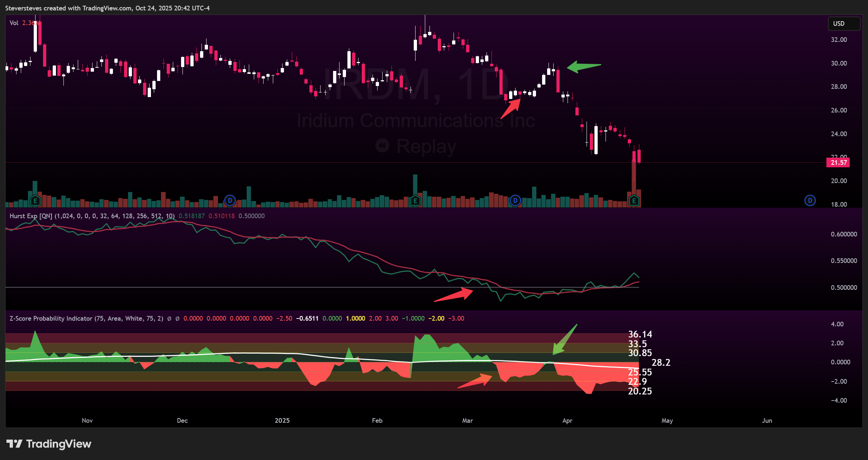
Task: Click the 28.2 price level label
Action: pos(661,363)
